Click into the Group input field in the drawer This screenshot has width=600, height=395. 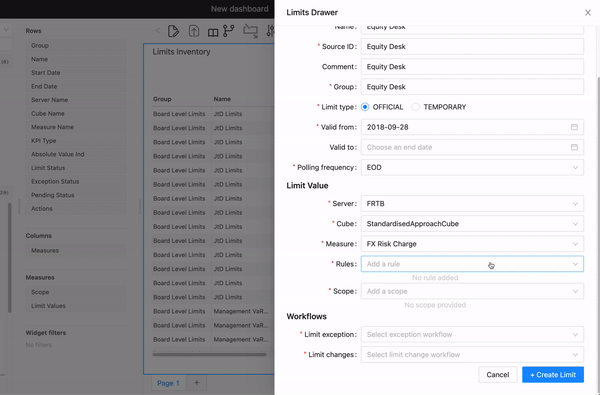pos(472,87)
